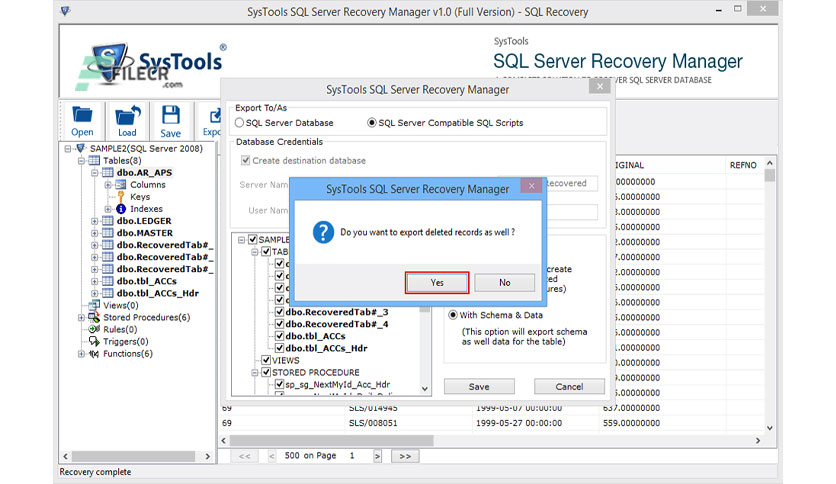Click Yes to export deleted records

[x=437, y=283]
